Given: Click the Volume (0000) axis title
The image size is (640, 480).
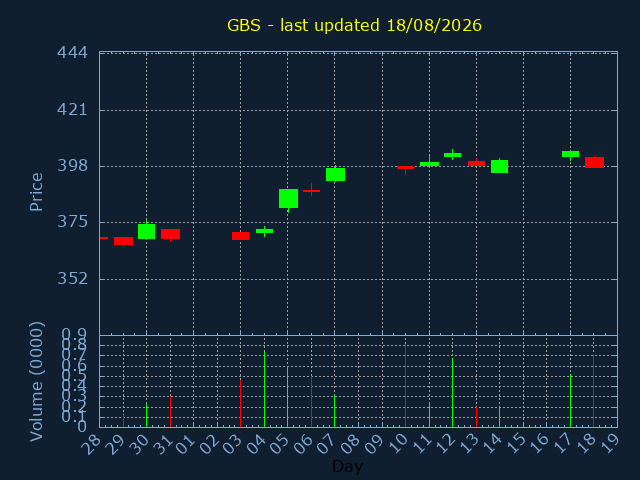Looking at the screenshot, I should [36, 382].
